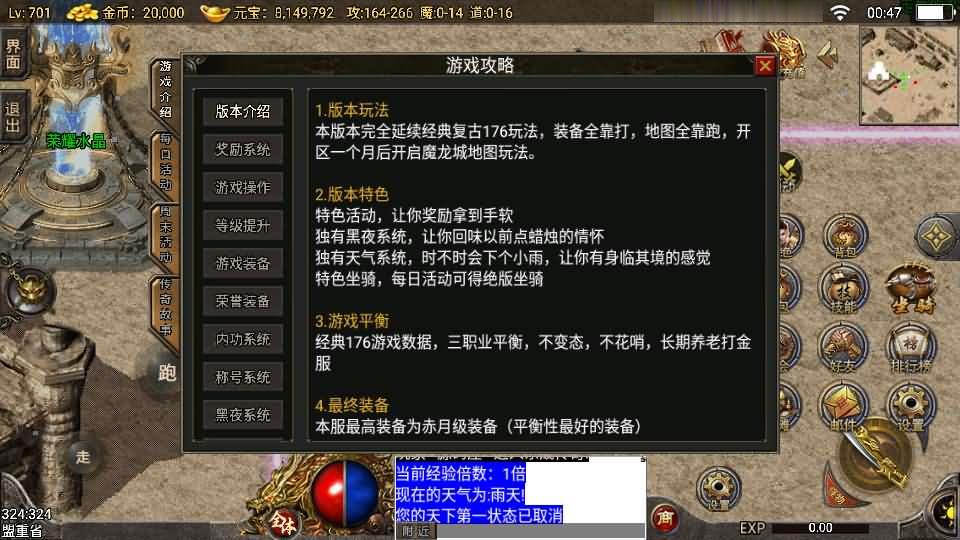Toggle 走 walk mode
Image resolution: width=960 pixels, height=540 pixels.
point(83,456)
